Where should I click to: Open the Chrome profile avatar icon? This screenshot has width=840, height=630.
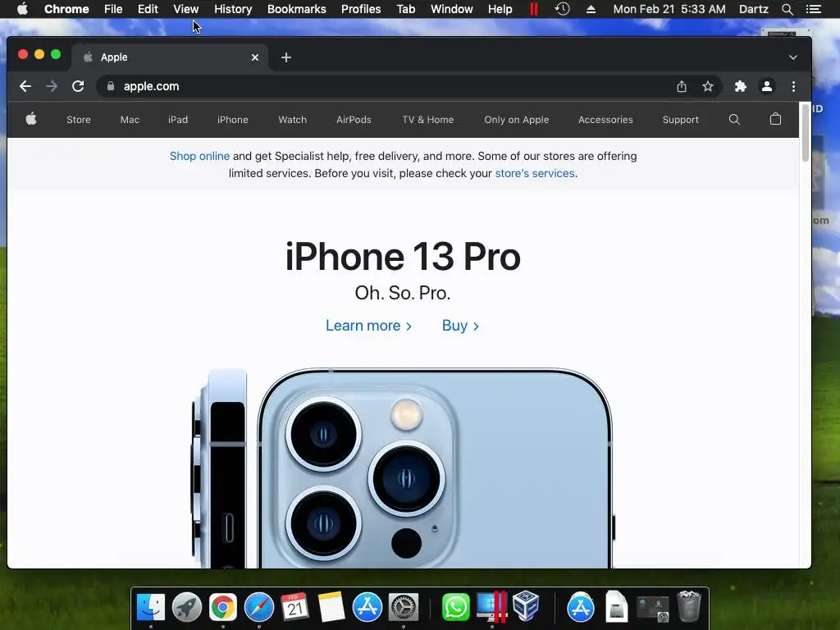click(767, 86)
